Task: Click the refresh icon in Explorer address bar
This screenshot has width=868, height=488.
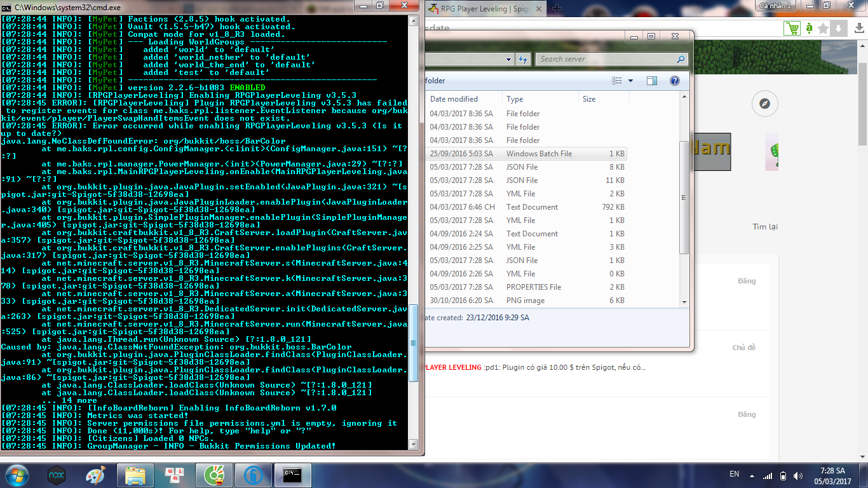Action: (x=523, y=59)
